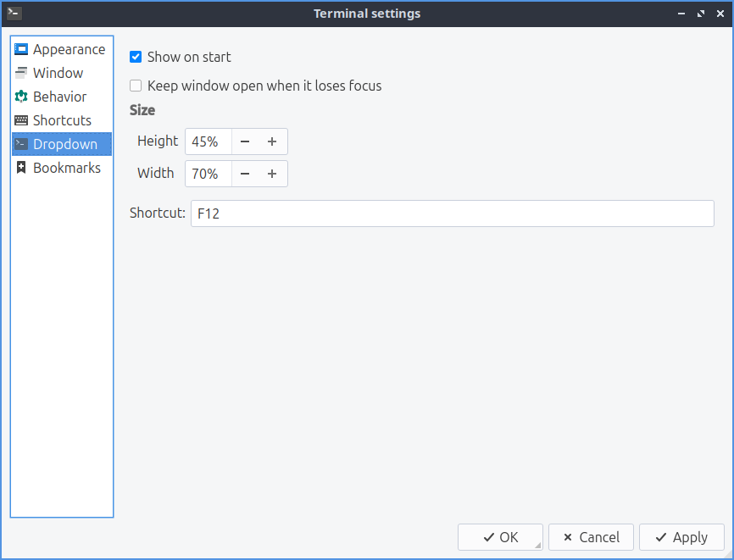Open the Bookmarks section via bookmark icon

pos(21,168)
